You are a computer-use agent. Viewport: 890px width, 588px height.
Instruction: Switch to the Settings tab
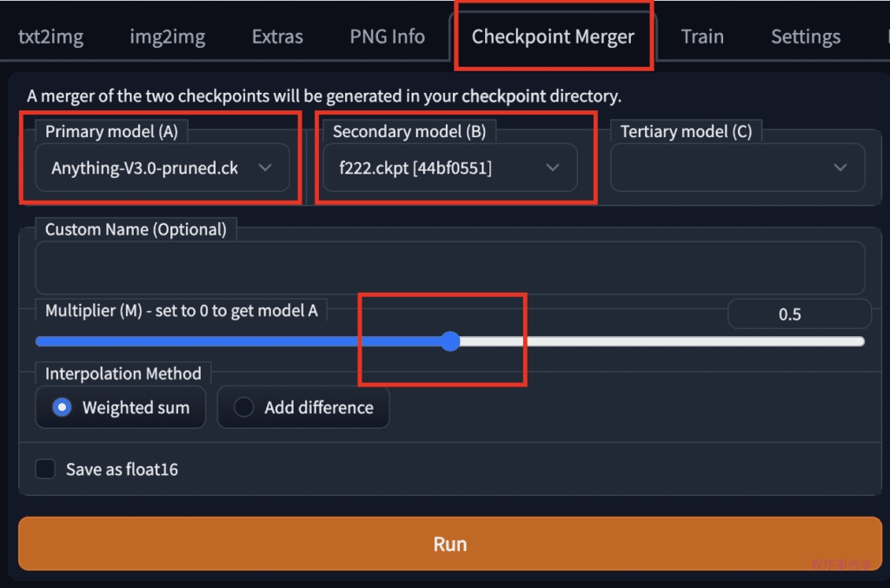click(805, 36)
